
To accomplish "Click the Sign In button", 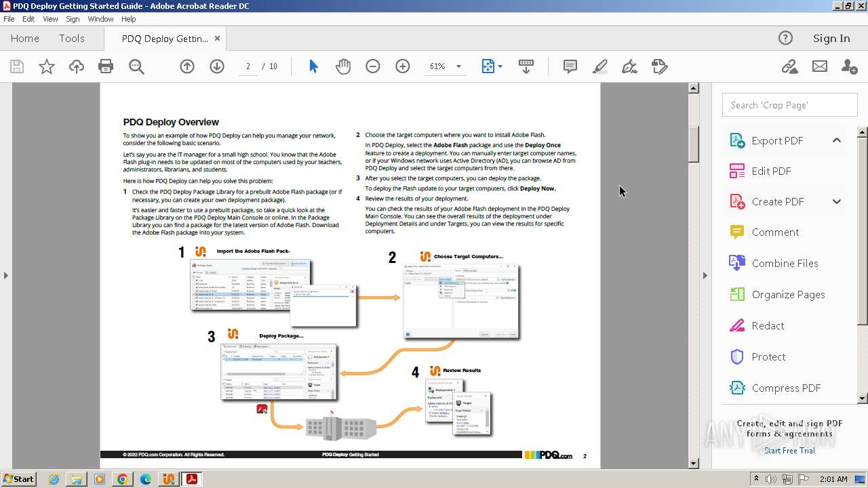I will coord(831,38).
